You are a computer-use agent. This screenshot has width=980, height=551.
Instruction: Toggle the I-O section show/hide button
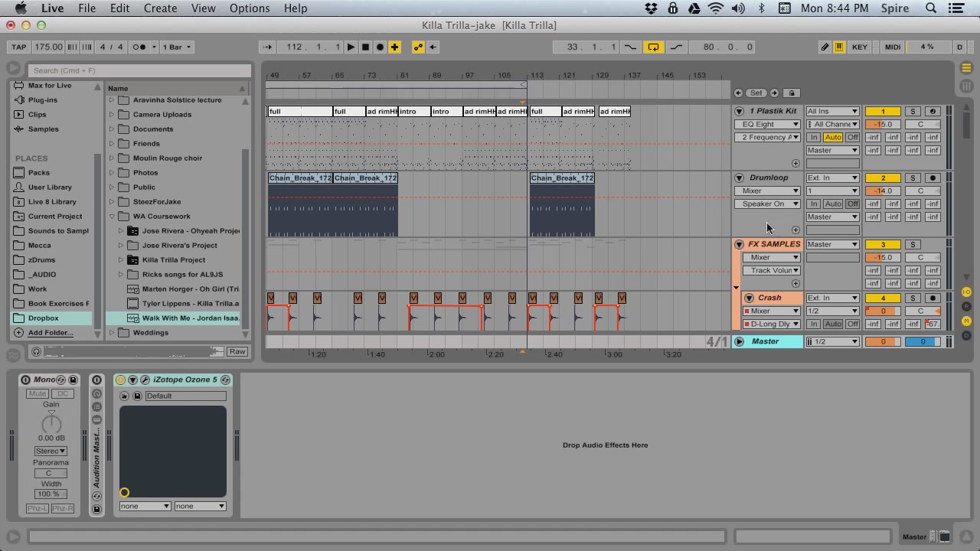tap(966, 292)
